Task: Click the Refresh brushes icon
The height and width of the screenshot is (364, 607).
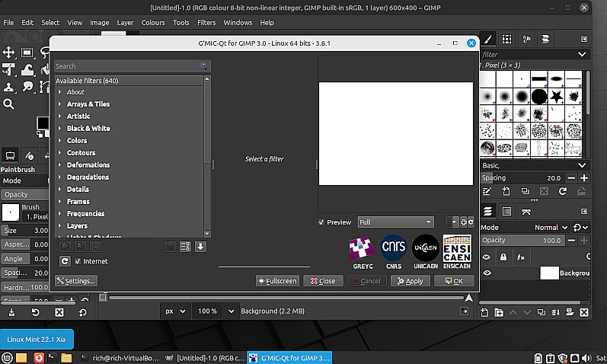Action: tap(563, 191)
